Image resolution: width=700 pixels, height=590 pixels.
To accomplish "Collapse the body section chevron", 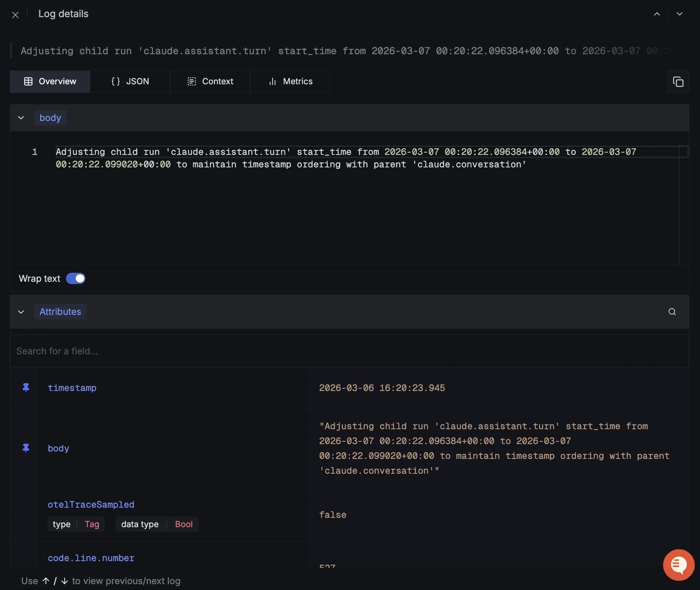I will coord(21,118).
